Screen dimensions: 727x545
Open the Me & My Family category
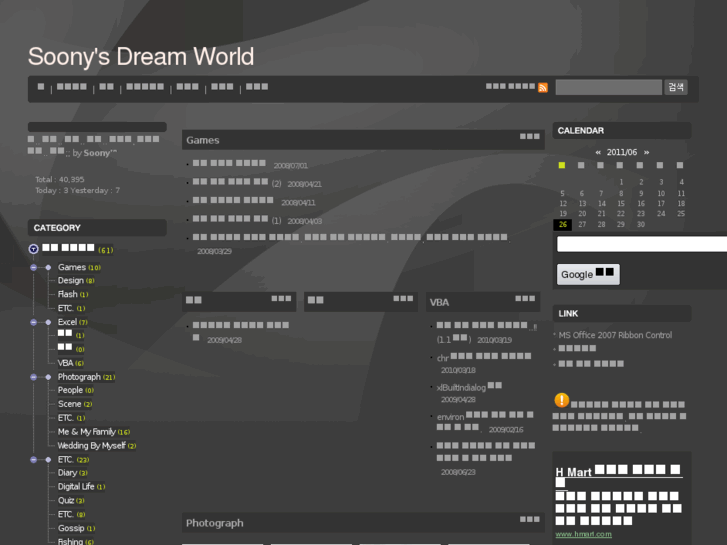(87, 432)
